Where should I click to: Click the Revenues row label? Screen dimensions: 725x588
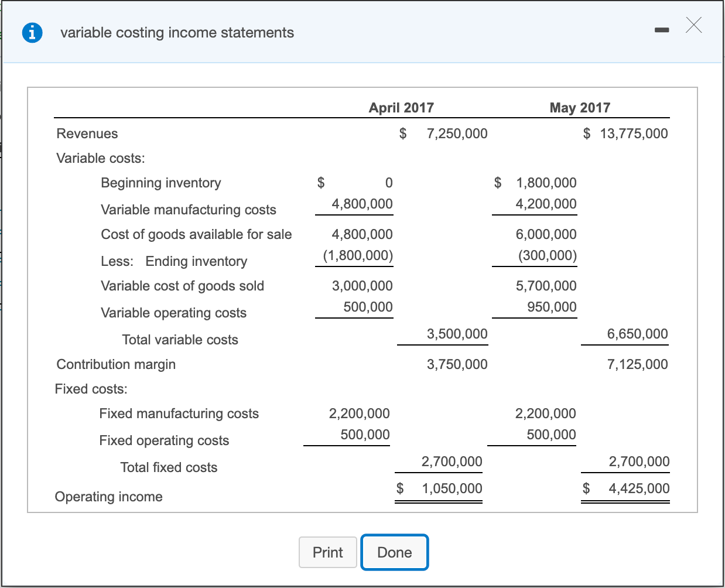(x=87, y=134)
